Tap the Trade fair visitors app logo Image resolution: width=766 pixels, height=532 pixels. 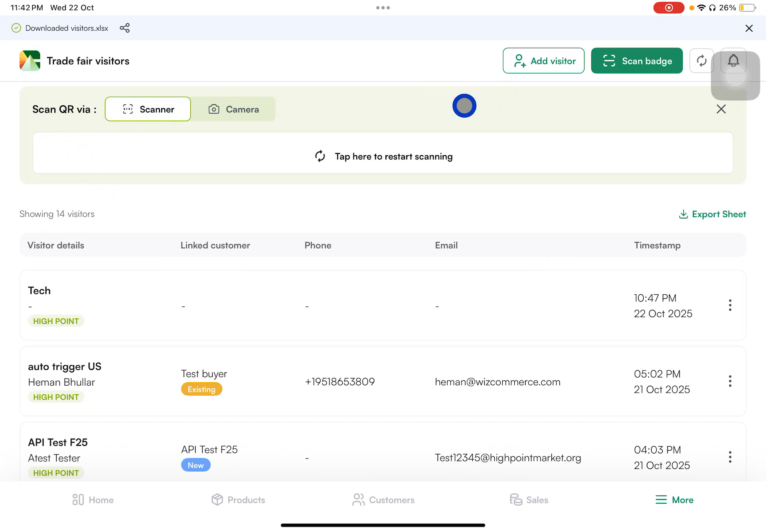(x=30, y=61)
